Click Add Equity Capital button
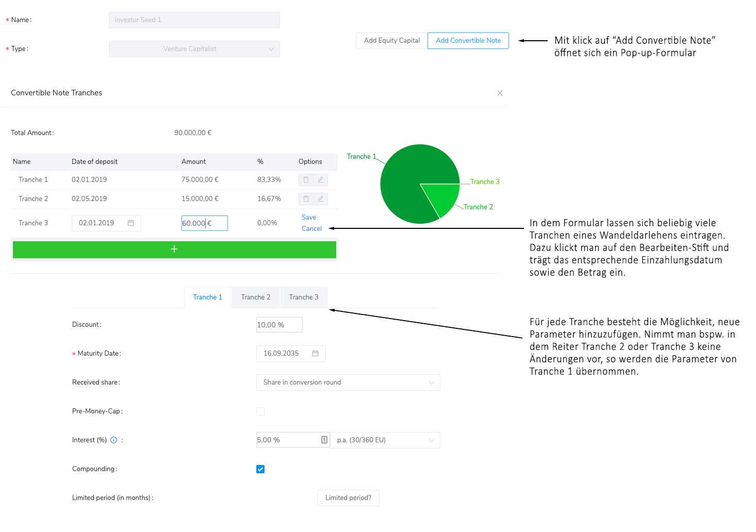Screen dimensions: 756x532 [x=392, y=41]
